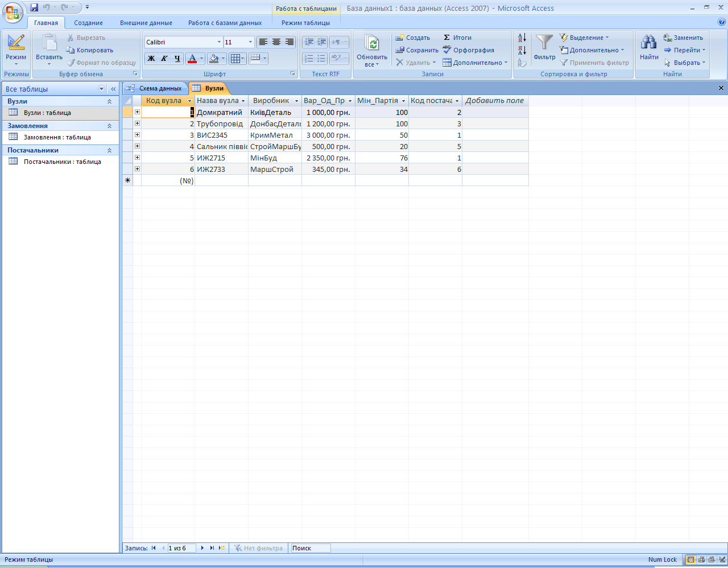This screenshot has width=728, height=568.
Task: Go to the next record navigation button
Action: [x=202, y=548]
